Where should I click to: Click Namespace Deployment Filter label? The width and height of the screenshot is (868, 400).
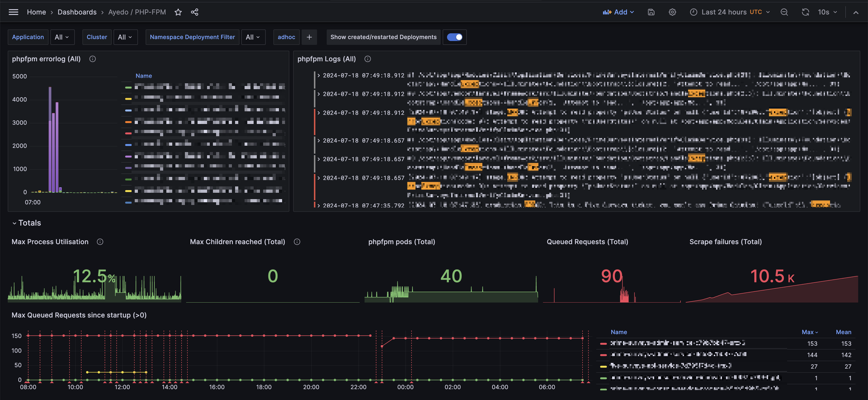[193, 37]
